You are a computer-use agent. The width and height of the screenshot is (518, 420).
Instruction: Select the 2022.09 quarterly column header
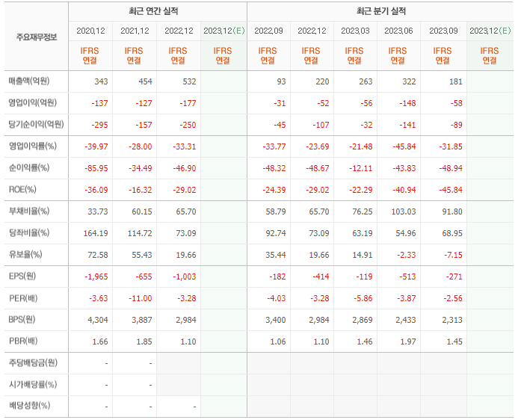tap(268, 31)
